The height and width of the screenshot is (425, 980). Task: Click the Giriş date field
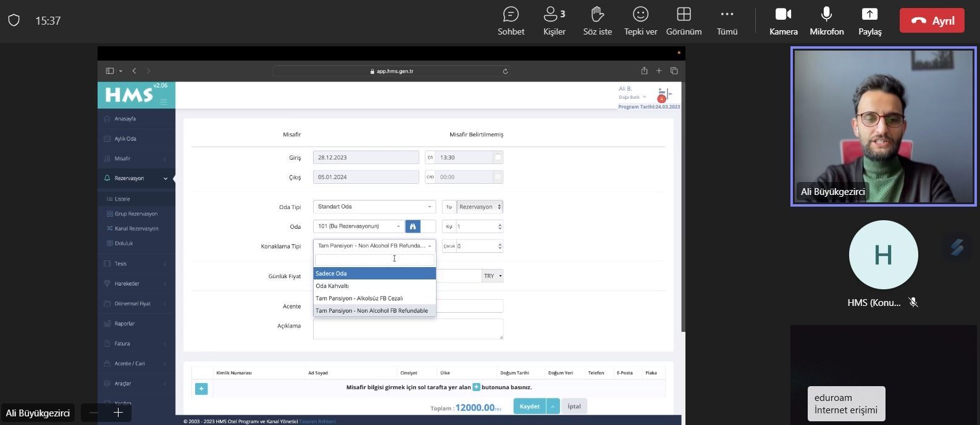coord(366,158)
